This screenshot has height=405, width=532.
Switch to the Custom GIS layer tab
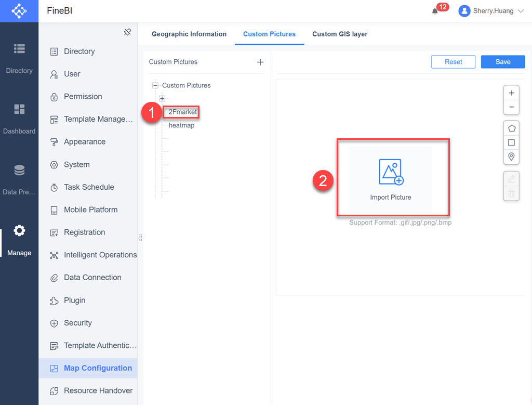(340, 34)
